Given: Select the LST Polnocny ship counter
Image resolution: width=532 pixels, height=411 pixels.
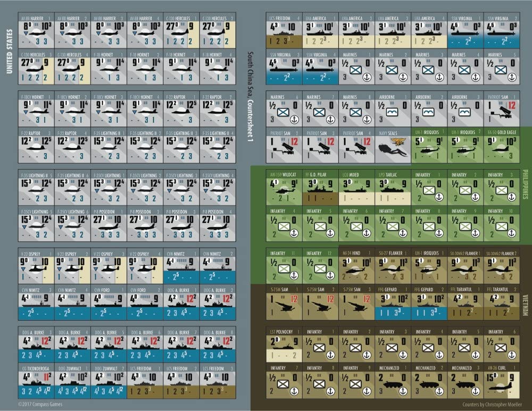Looking at the screenshot, I should (x=284, y=346).
